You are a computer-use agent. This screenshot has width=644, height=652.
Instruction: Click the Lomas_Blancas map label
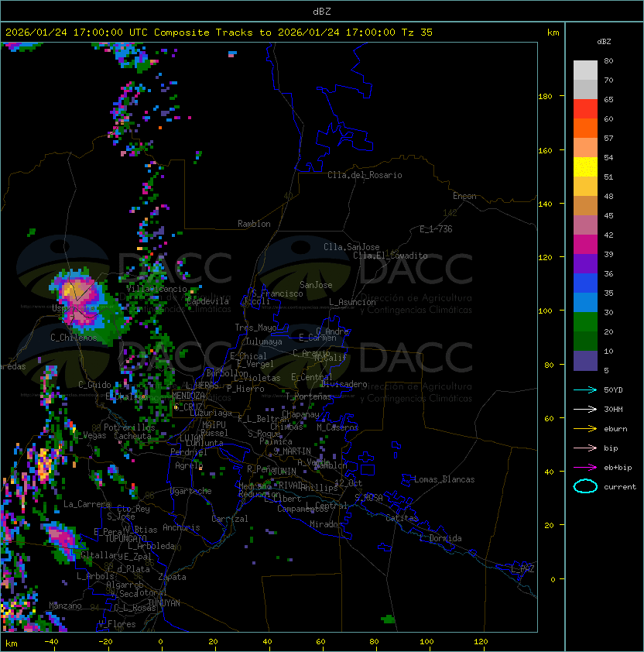tap(444, 479)
